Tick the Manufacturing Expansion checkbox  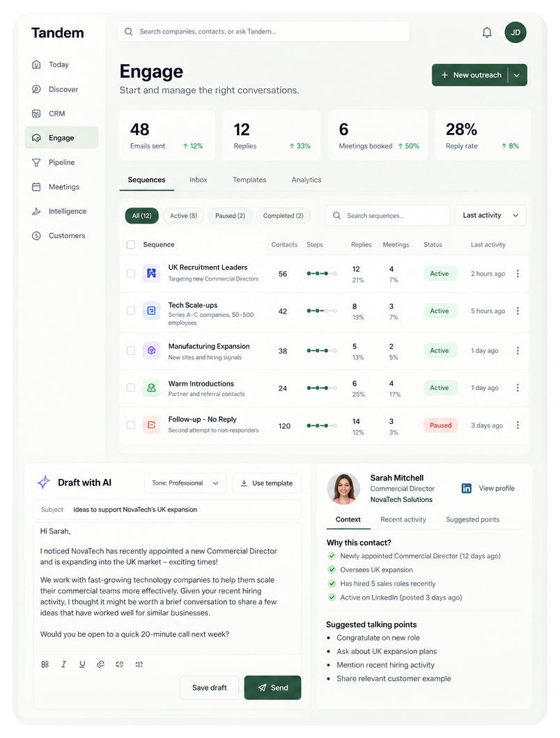click(131, 351)
